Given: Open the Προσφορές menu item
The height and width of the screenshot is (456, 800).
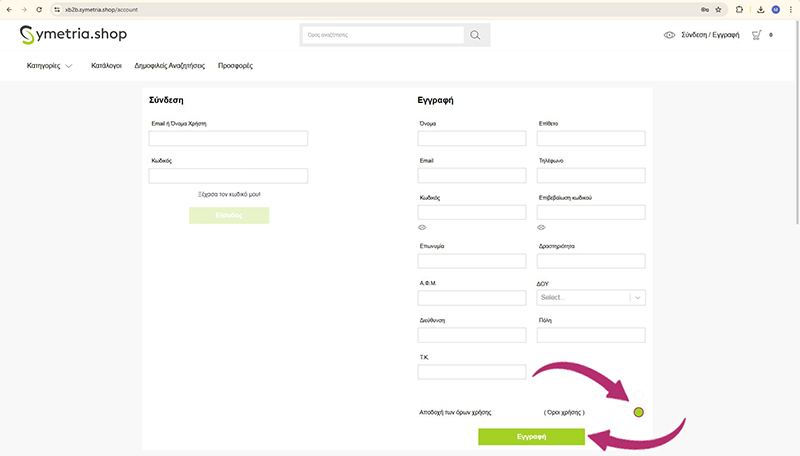Looking at the screenshot, I should pyautogui.click(x=235, y=65).
